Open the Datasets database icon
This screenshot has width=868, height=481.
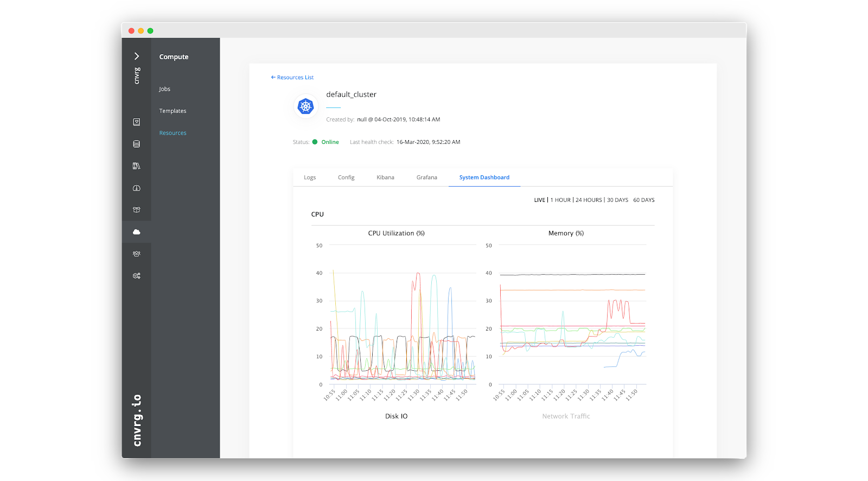(x=137, y=144)
